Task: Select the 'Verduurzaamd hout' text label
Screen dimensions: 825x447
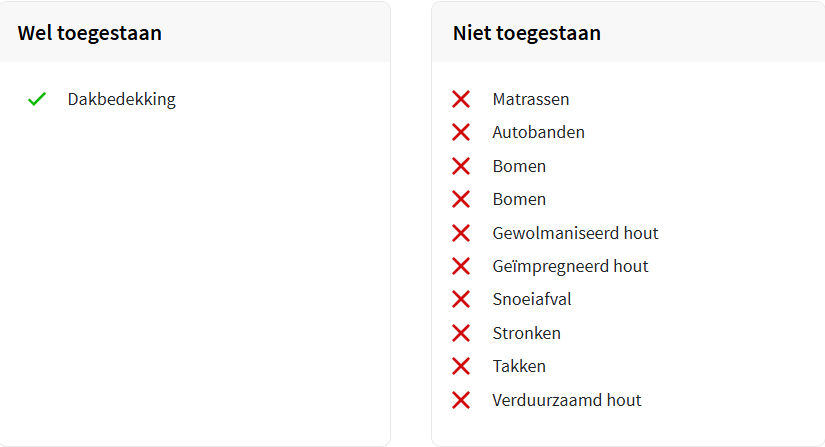Action: tap(567, 400)
